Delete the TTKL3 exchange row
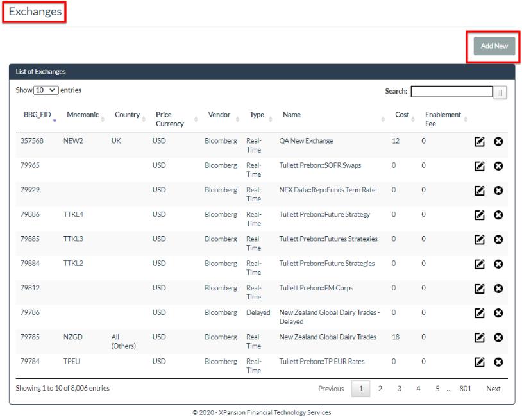 click(x=498, y=240)
